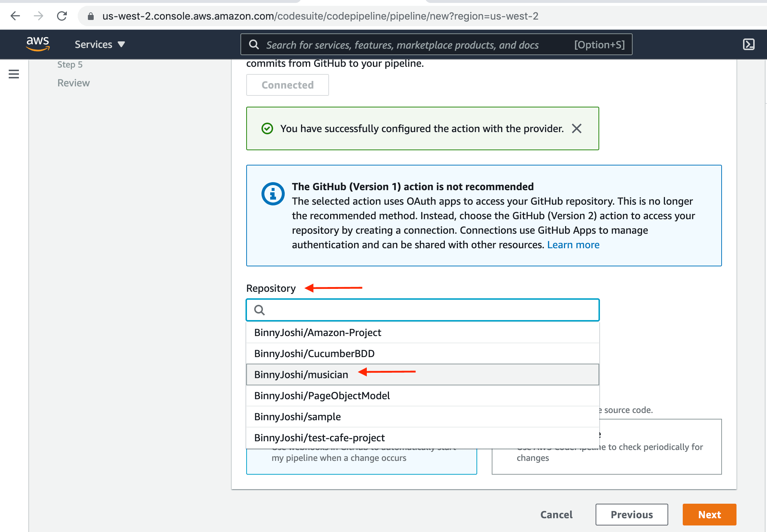
Task: Toggle the hamburger side navigation menu
Action: point(14,74)
